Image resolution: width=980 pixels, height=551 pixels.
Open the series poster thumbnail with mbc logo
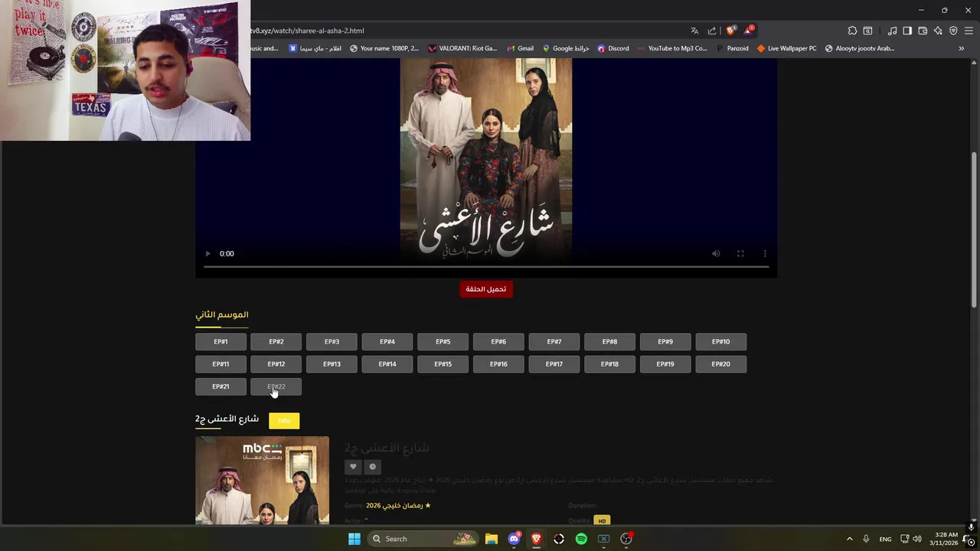[262, 481]
